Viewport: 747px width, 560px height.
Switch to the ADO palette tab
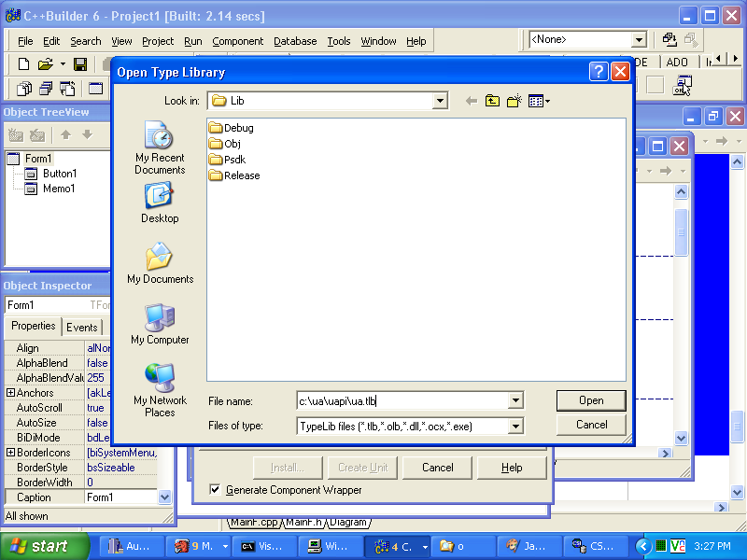[676, 63]
